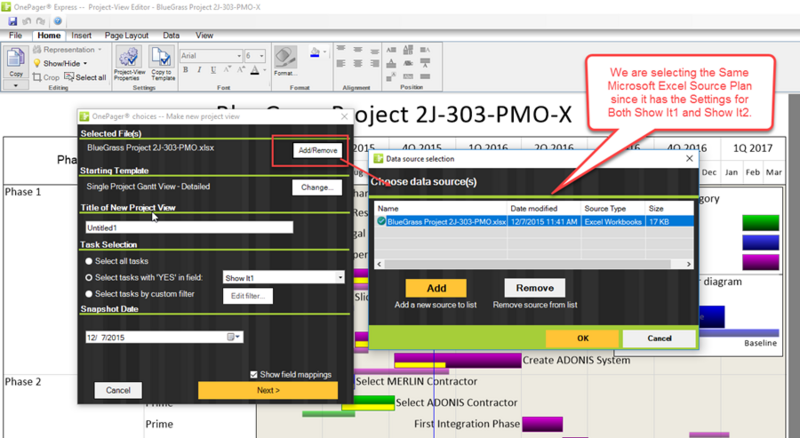Click the green legend color swatch
Viewport: 800px width, 438px height.
coord(760,223)
